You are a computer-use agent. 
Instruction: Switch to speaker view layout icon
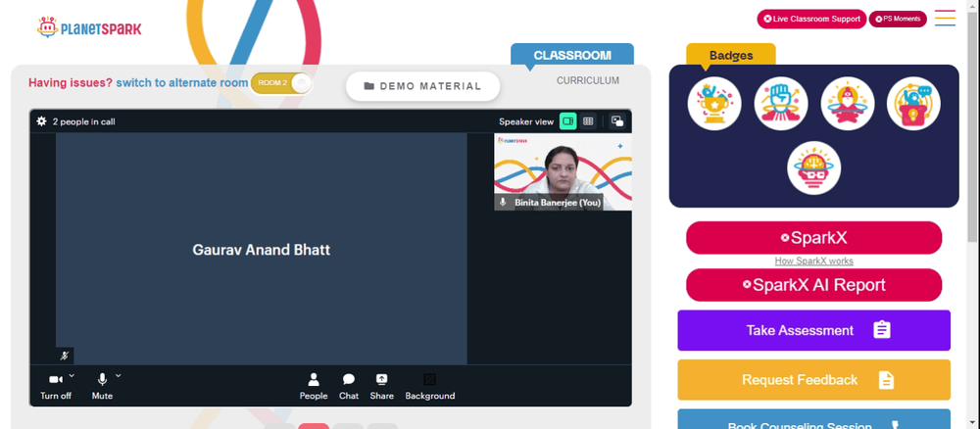(567, 121)
